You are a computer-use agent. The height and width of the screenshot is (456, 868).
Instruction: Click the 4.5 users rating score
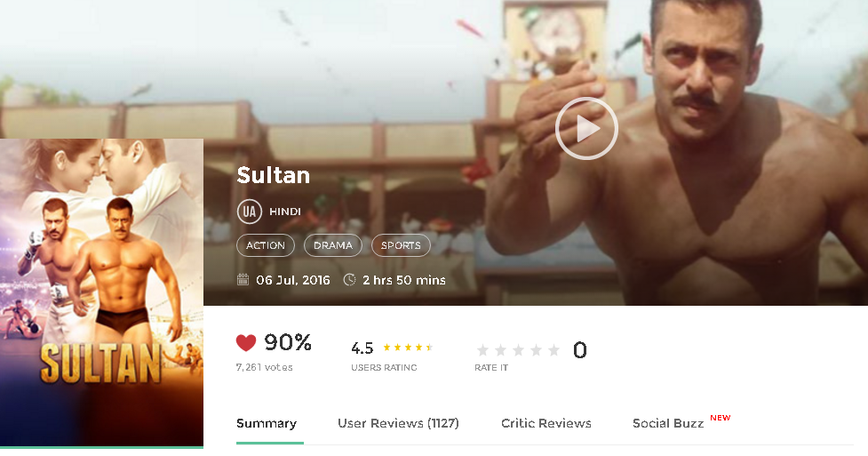click(x=362, y=348)
